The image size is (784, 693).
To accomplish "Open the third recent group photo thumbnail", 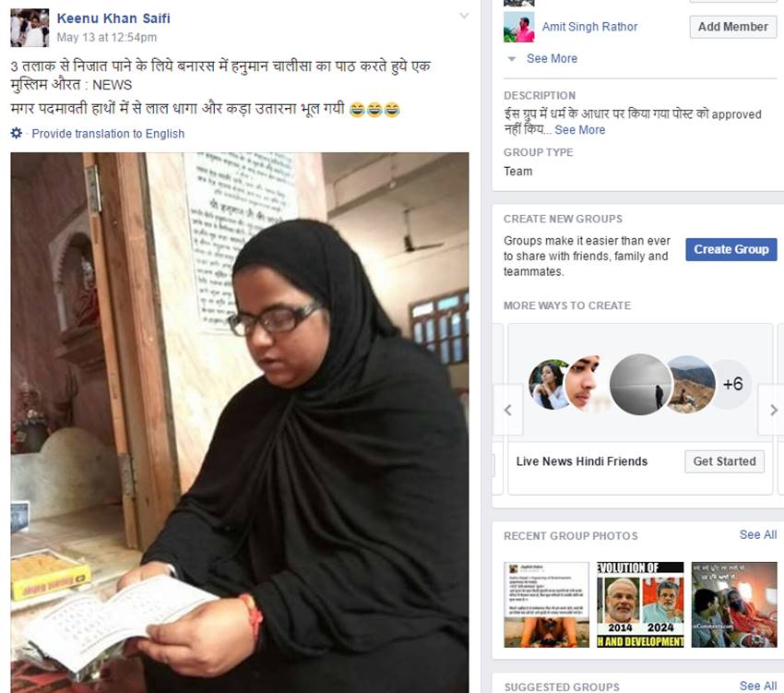I will click(734, 604).
